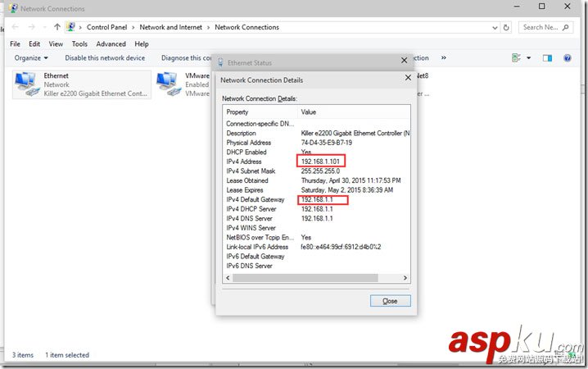588x369 pixels.
Task: Select the Ethernet adapter icon
Action: [27, 84]
